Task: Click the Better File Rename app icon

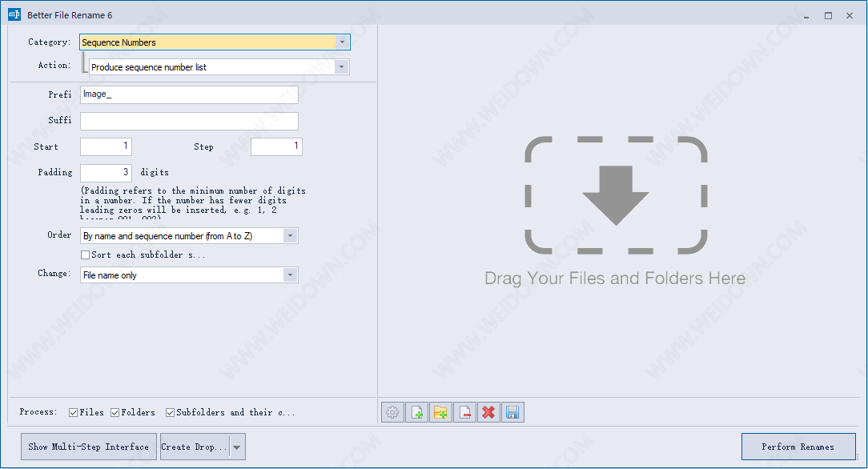Action: [x=14, y=15]
